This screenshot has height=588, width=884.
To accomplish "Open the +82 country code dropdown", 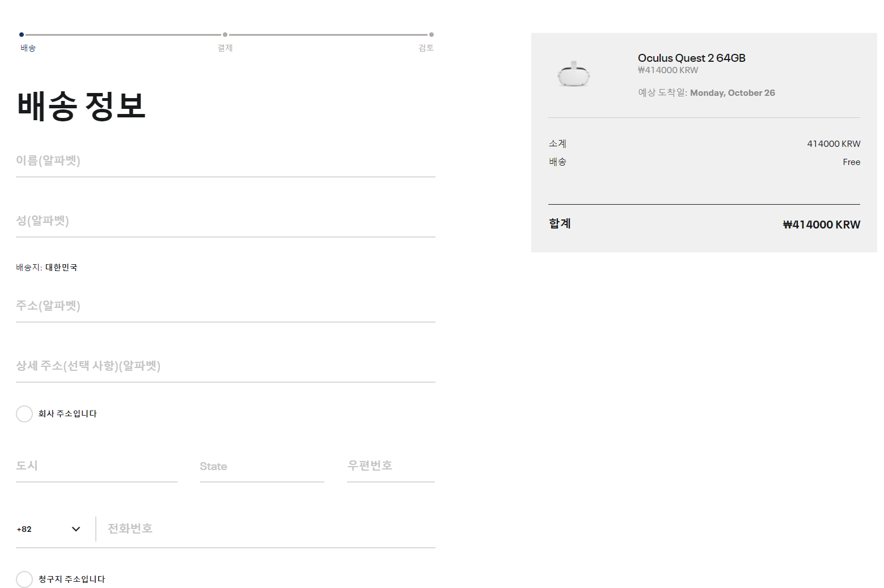I will click(49, 529).
